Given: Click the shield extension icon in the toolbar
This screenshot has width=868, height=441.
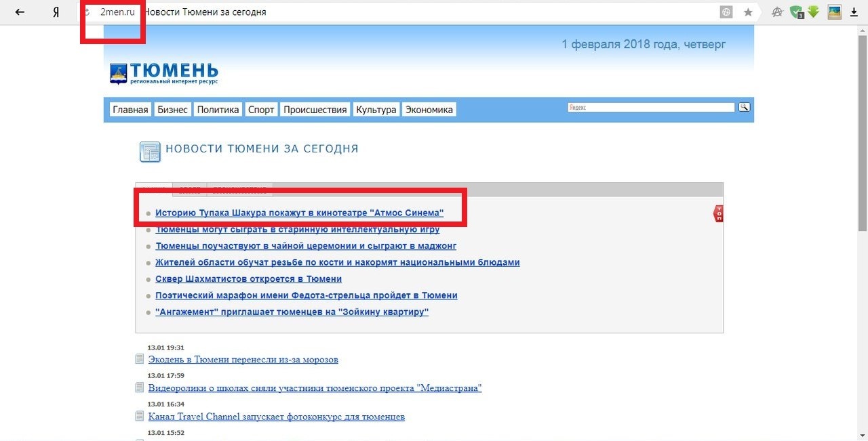Looking at the screenshot, I should [x=797, y=12].
